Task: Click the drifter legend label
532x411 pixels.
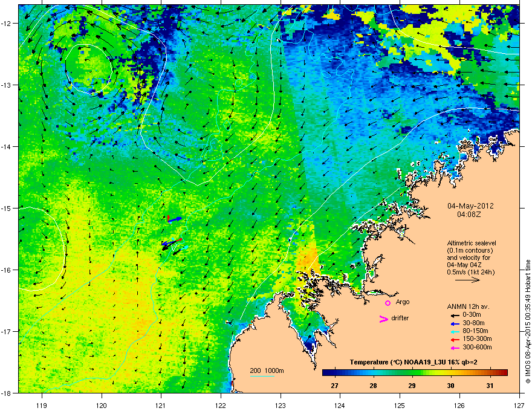Action: tap(400, 318)
